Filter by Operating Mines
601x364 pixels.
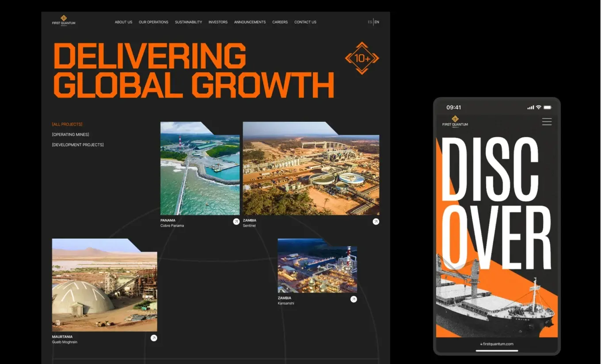71,134
